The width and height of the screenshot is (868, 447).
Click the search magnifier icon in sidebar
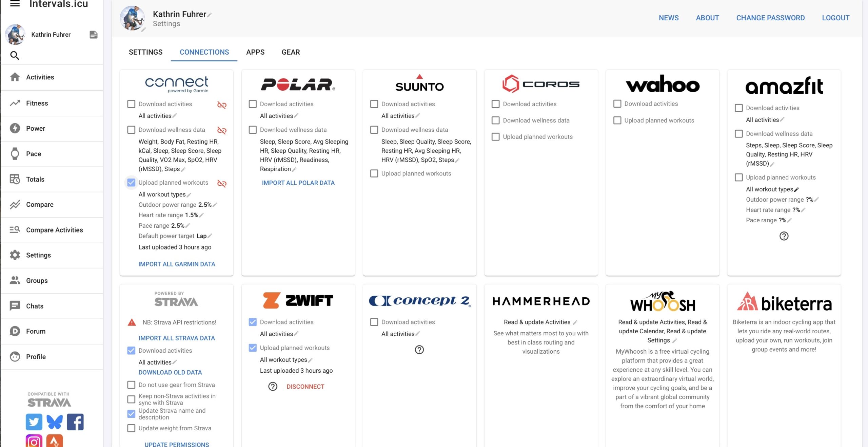pyautogui.click(x=15, y=55)
